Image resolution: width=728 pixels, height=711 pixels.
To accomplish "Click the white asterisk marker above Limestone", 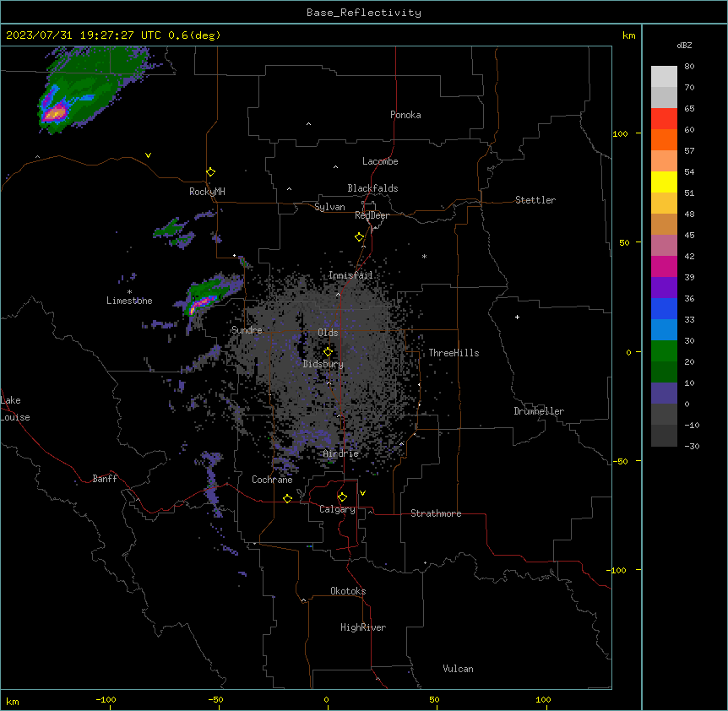I will click(x=129, y=292).
